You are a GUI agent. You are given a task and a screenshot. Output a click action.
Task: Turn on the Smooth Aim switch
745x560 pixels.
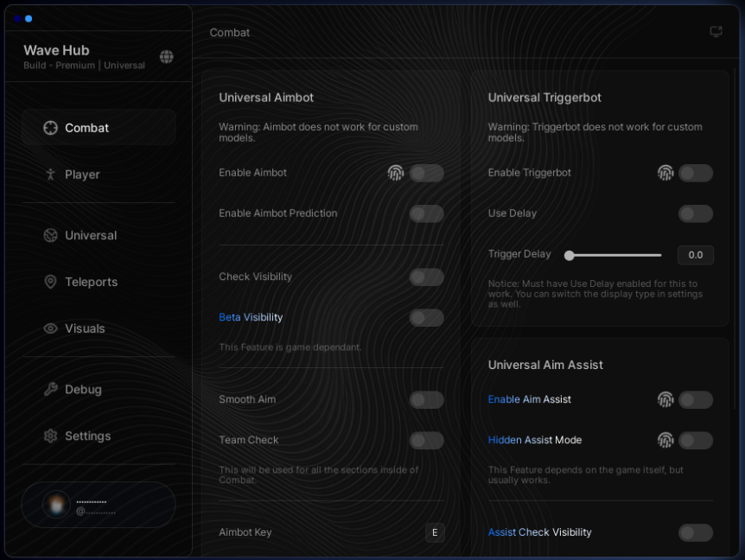426,399
